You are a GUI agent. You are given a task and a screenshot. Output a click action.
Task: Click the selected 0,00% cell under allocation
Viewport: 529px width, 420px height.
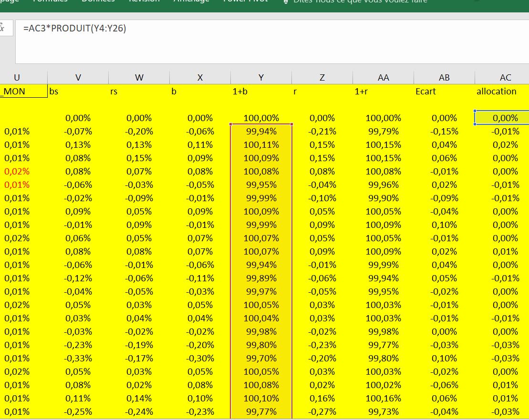(502, 118)
